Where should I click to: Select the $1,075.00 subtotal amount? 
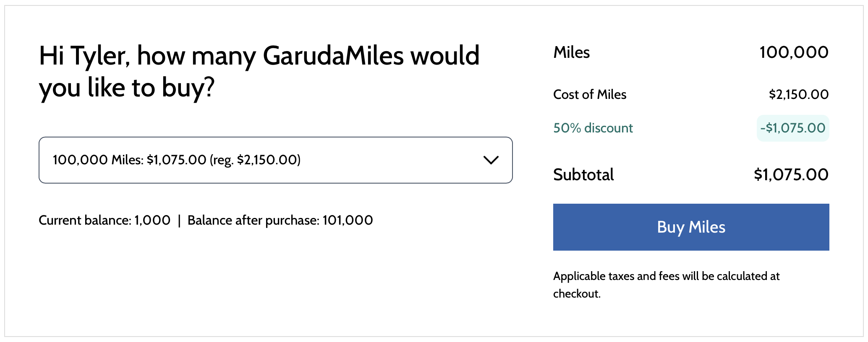791,174
